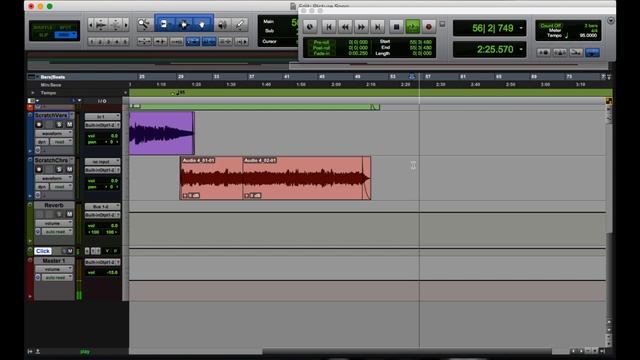Image resolution: width=640 pixels, height=360 pixels.
Task: Toggle the Conductor tempo ruler button
Action: point(593,52)
